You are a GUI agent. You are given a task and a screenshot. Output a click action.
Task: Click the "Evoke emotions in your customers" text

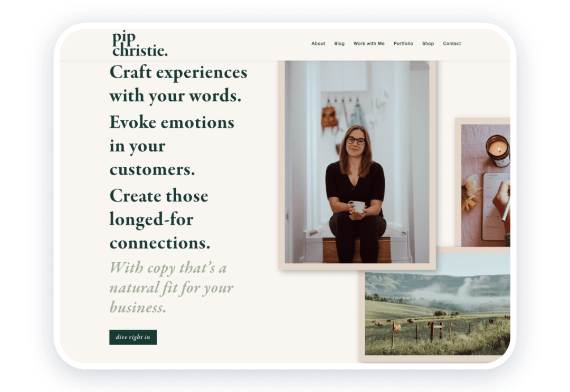[172, 146]
